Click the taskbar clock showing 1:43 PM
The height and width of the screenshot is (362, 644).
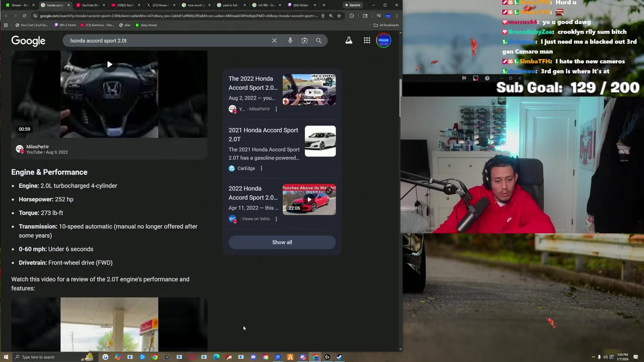point(622,357)
